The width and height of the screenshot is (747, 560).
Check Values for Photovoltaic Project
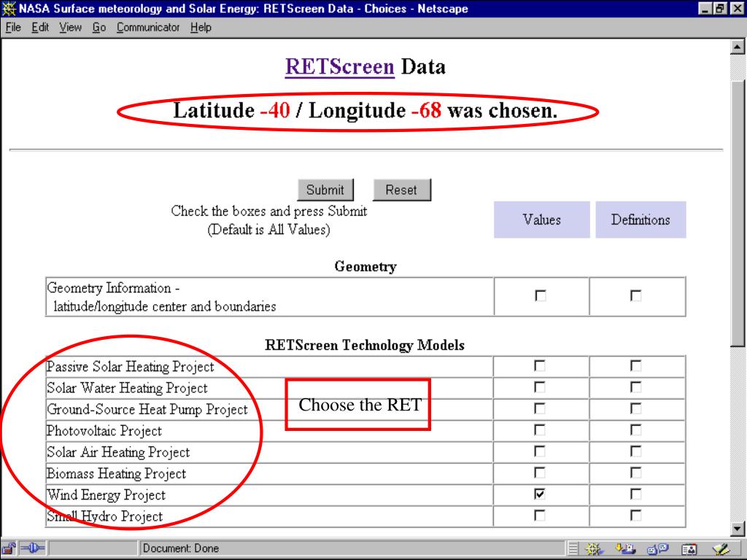tap(539, 430)
